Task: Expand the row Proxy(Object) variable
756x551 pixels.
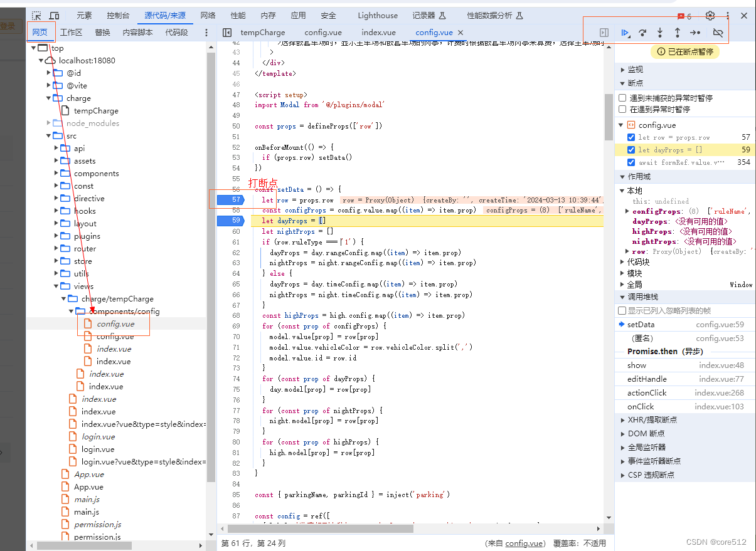Action: [x=627, y=251]
